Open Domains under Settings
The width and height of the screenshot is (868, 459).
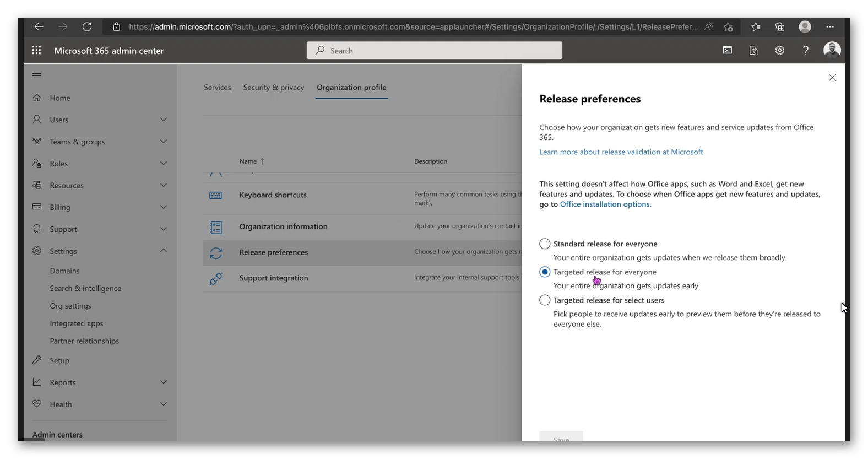65,271
